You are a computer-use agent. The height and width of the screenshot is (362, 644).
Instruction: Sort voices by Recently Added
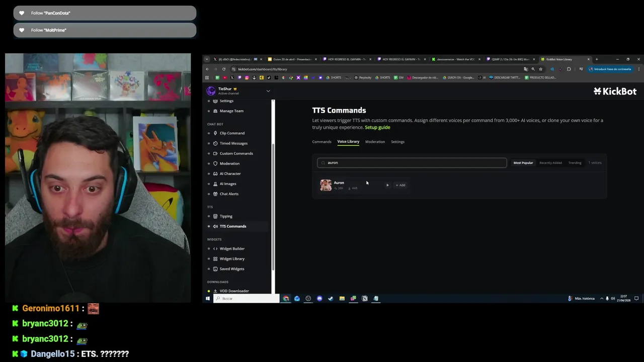point(550,163)
